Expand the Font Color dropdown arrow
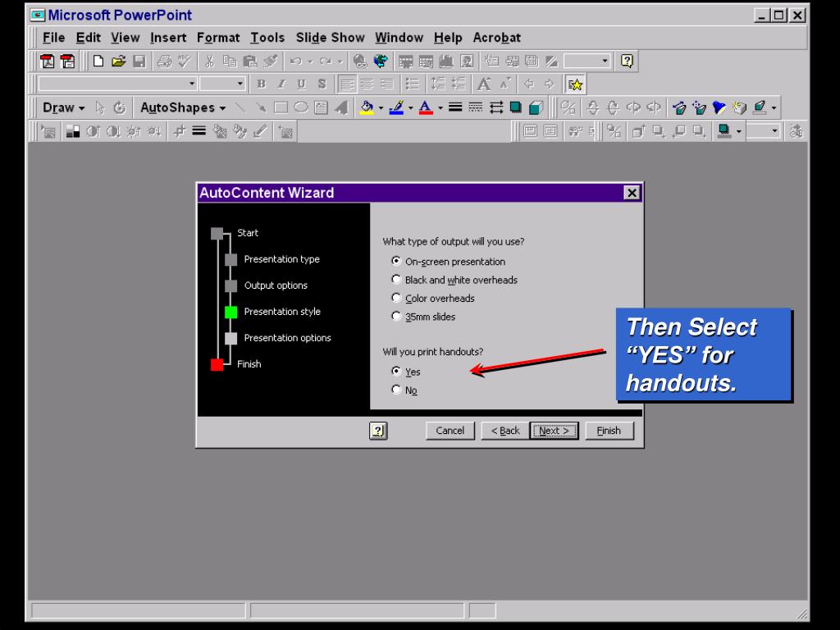This screenshot has width=840, height=630. pos(440,107)
